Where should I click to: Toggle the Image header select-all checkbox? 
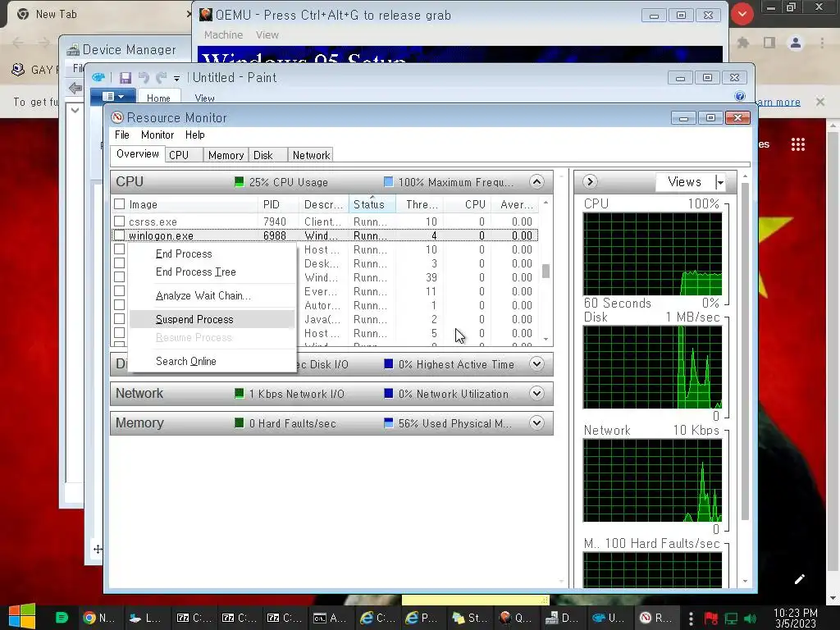(120, 204)
